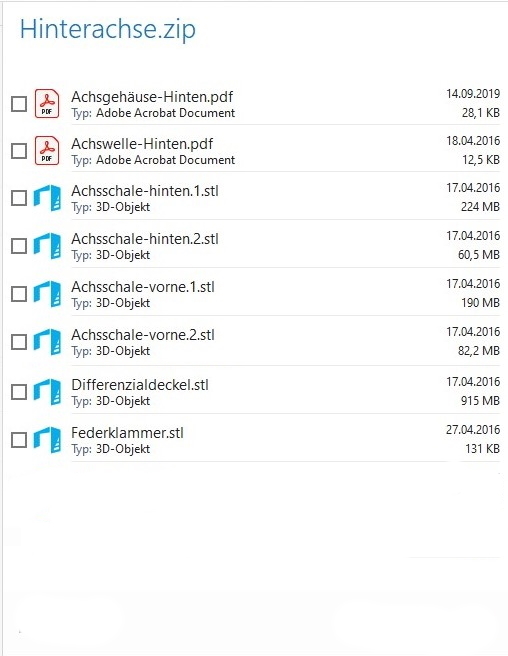
Task: Toggle the checkbox beside Achsschale-vorne.2.stl
Action: [x=19, y=342]
